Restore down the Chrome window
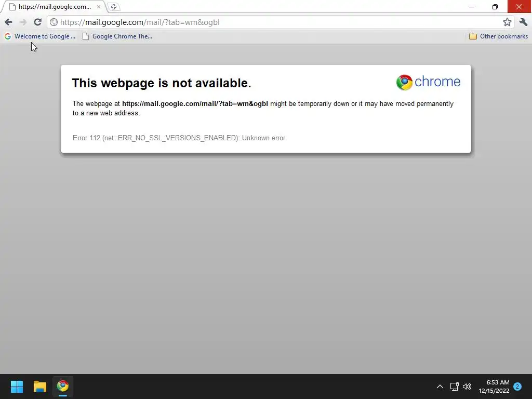The height and width of the screenshot is (399, 532). 495,6
